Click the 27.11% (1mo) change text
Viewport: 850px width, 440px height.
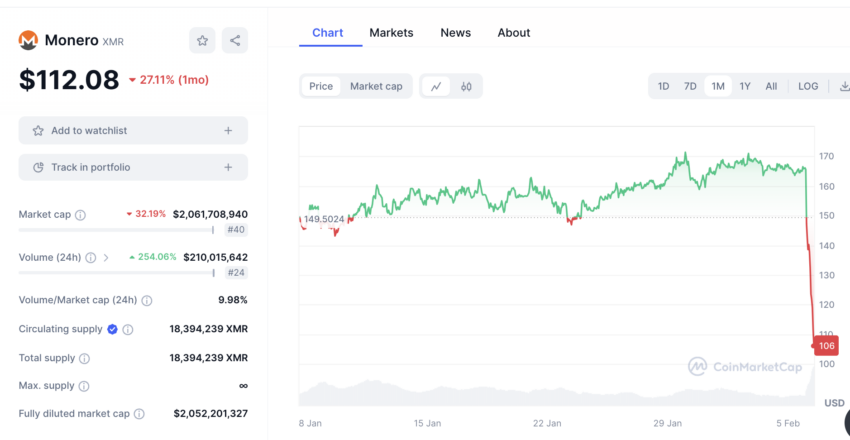[169, 80]
